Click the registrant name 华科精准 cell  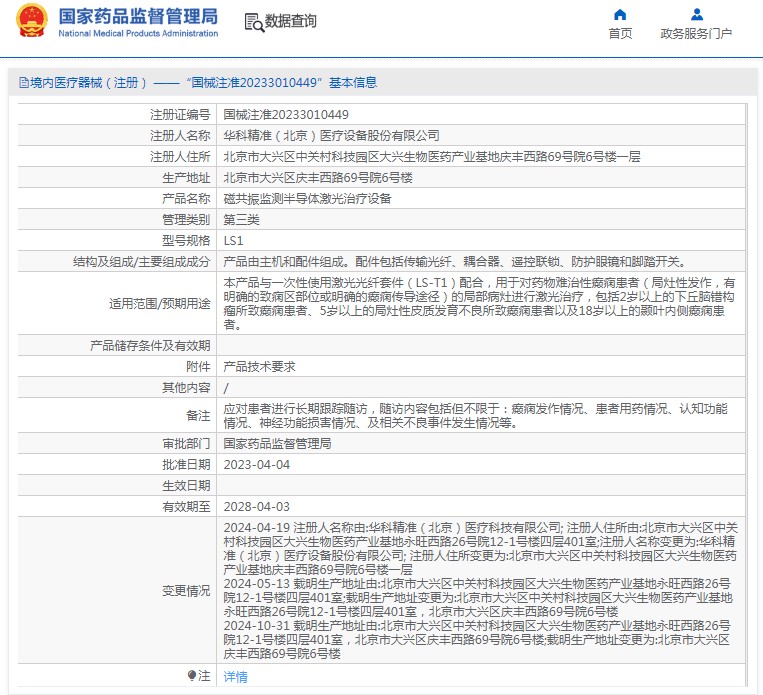[x=331, y=135]
